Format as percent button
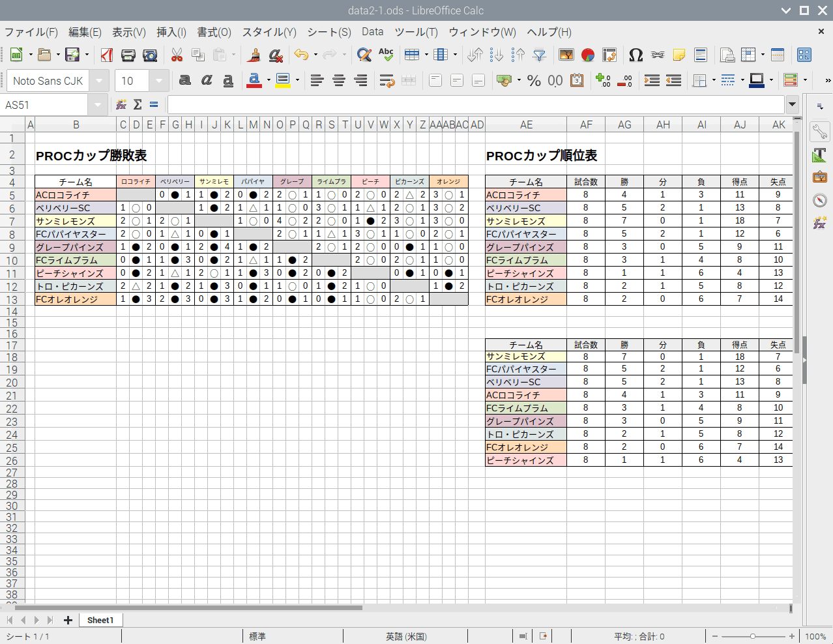 [534, 80]
